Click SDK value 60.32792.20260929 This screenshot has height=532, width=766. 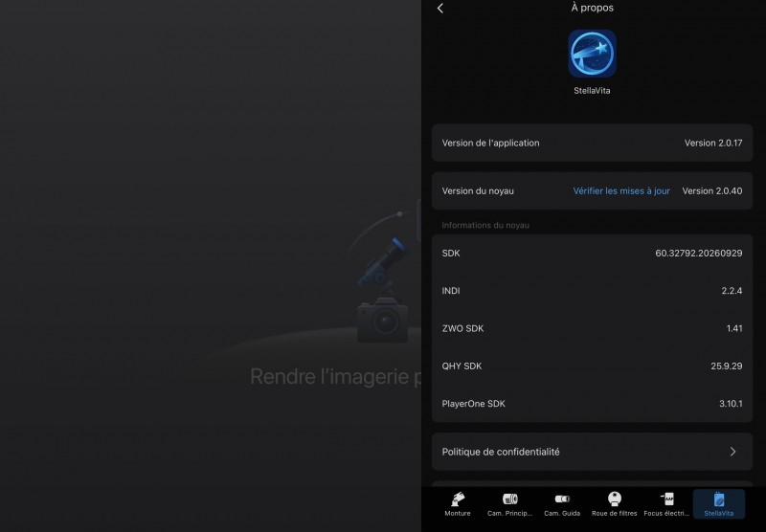point(699,253)
